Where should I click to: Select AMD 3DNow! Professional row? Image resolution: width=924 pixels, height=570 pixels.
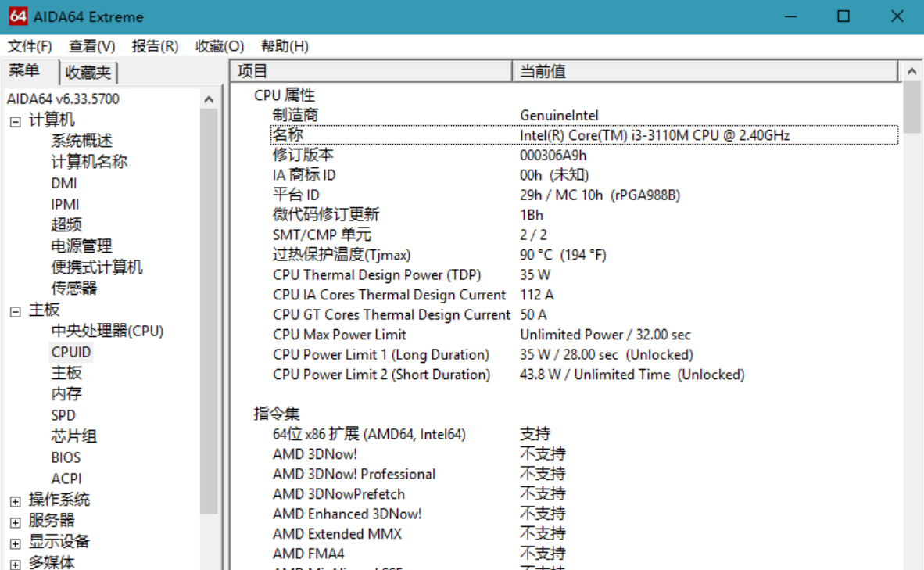click(x=585, y=474)
